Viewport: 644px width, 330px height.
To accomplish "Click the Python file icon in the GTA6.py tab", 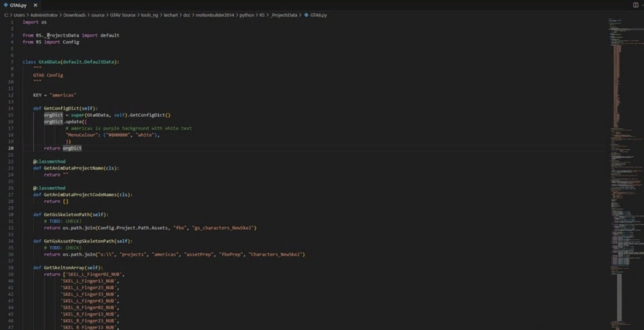I will click(x=6, y=5).
